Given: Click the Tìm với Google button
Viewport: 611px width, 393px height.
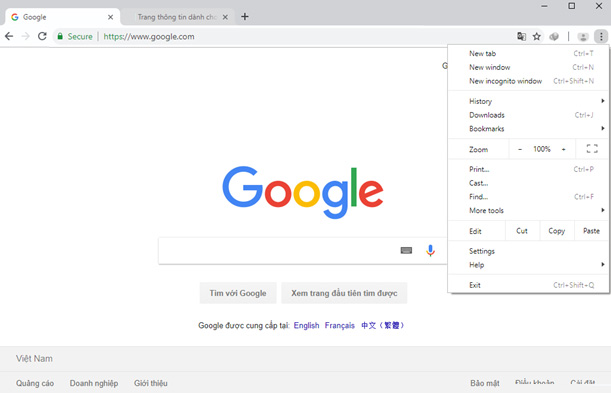Looking at the screenshot, I should coord(238,293).
